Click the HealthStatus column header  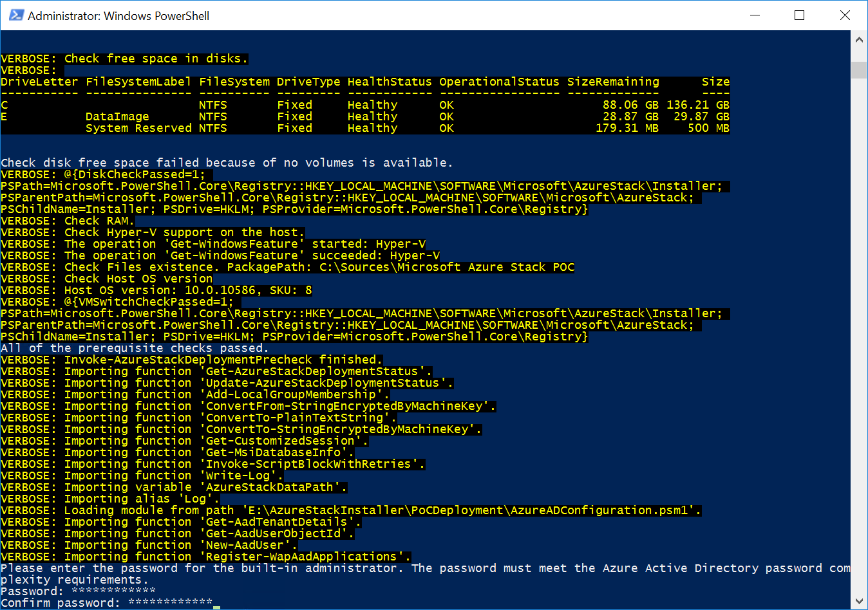tap(390, 82)
